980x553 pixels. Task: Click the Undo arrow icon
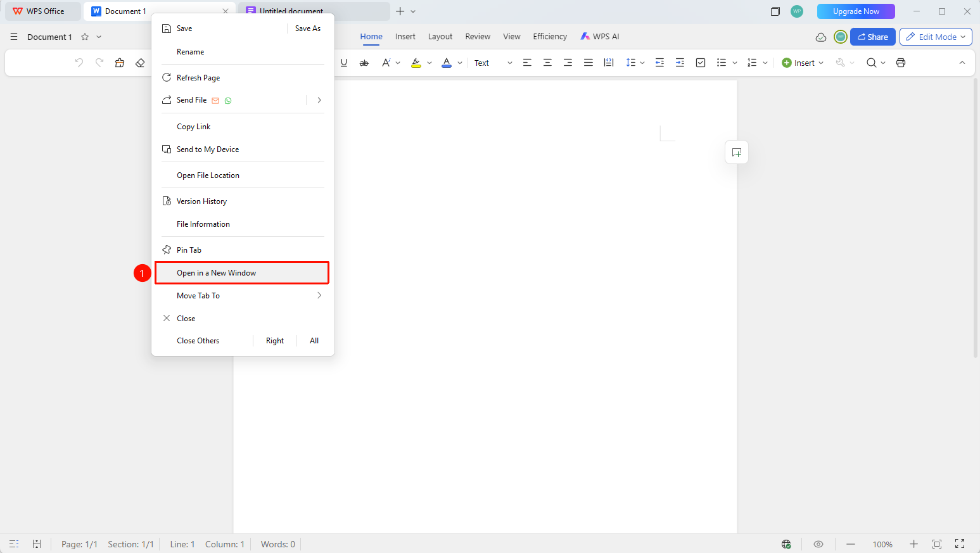click(x=79, y=63)
